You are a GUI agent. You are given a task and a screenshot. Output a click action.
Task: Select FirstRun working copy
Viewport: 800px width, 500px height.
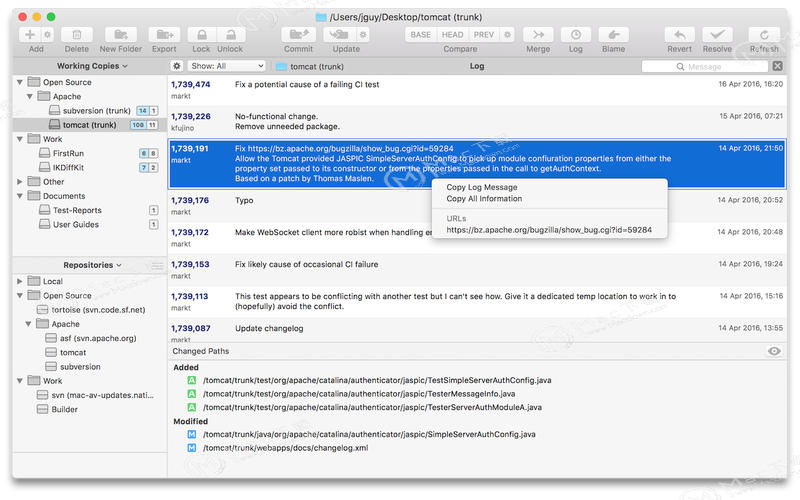click(90, 153)
